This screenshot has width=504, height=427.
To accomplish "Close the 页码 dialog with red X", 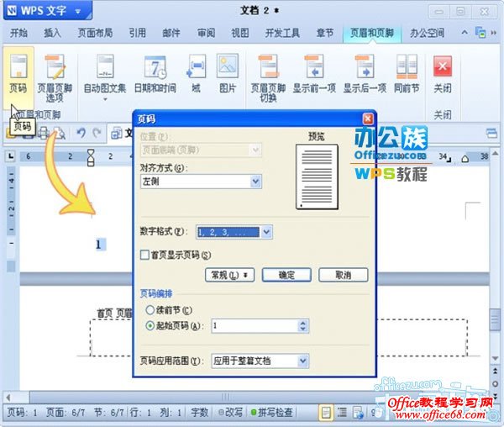I will pos(368,119).
